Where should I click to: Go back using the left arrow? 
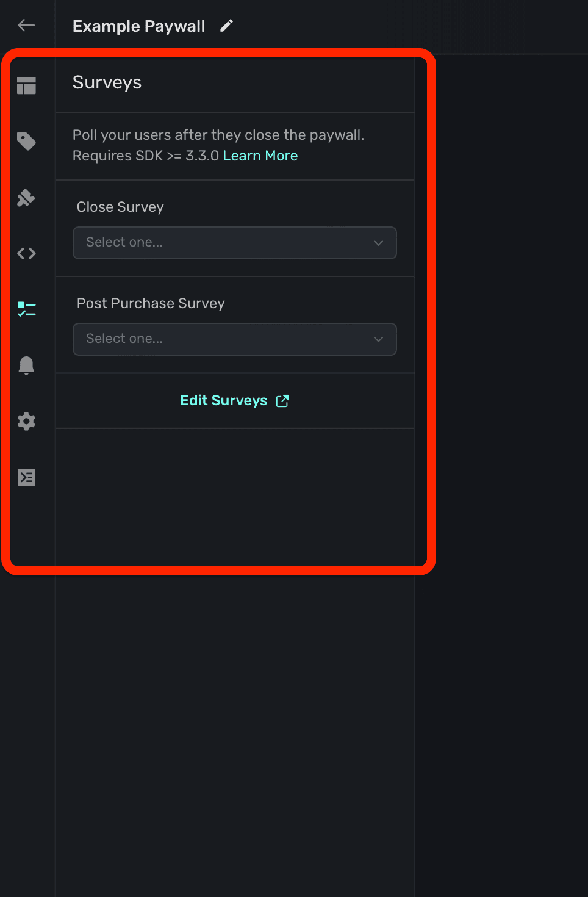pyautogui.click(x=26, y=25)
